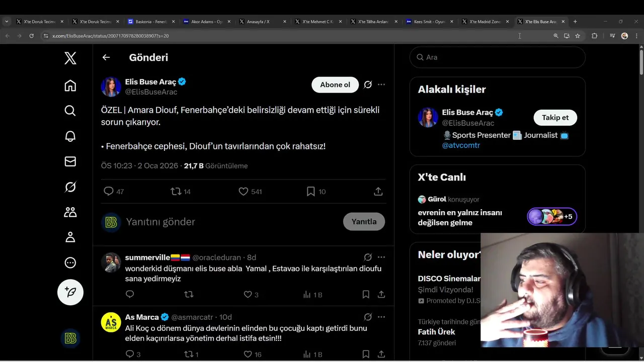Open Chrome three-dot menu

636,36
